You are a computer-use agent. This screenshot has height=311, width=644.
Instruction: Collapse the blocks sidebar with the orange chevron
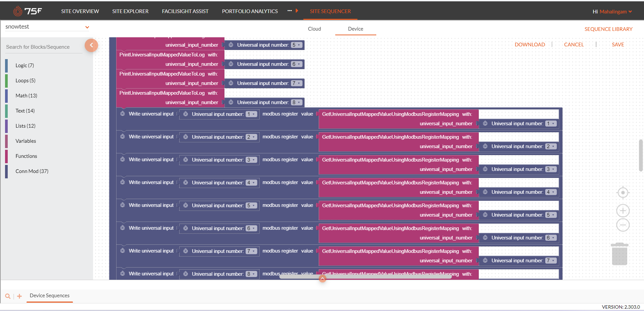[91, 45]
